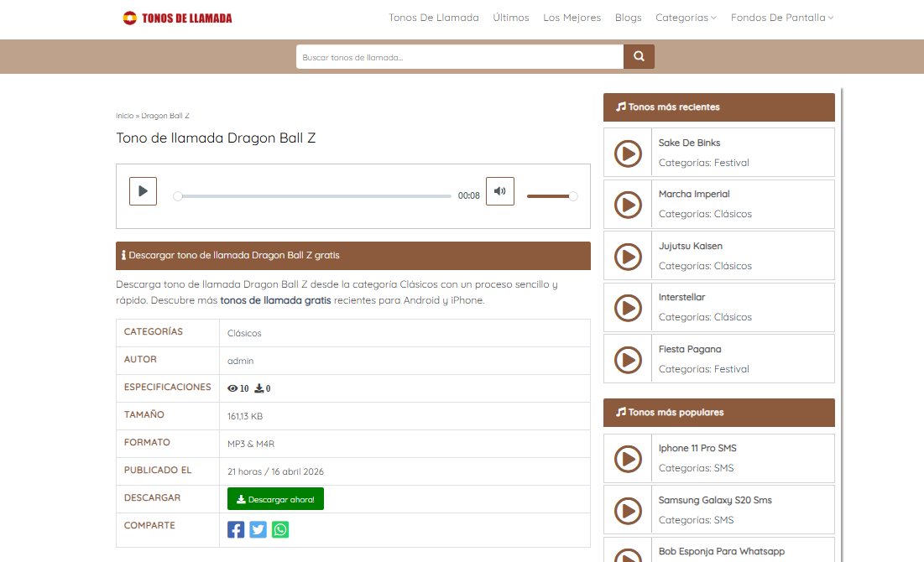Click the MP3 & M4R format value

point(251,445)
